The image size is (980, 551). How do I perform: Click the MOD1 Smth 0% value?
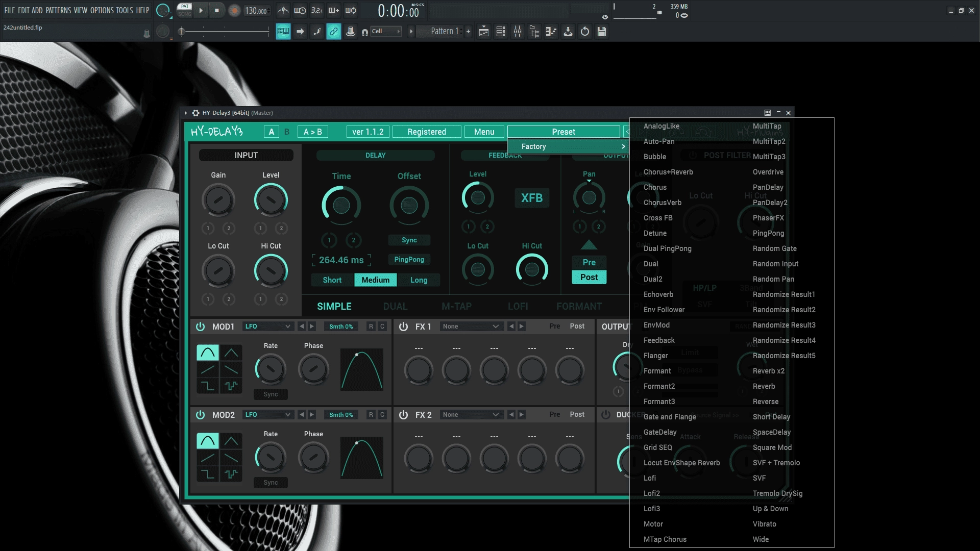(x=341, y=327)
